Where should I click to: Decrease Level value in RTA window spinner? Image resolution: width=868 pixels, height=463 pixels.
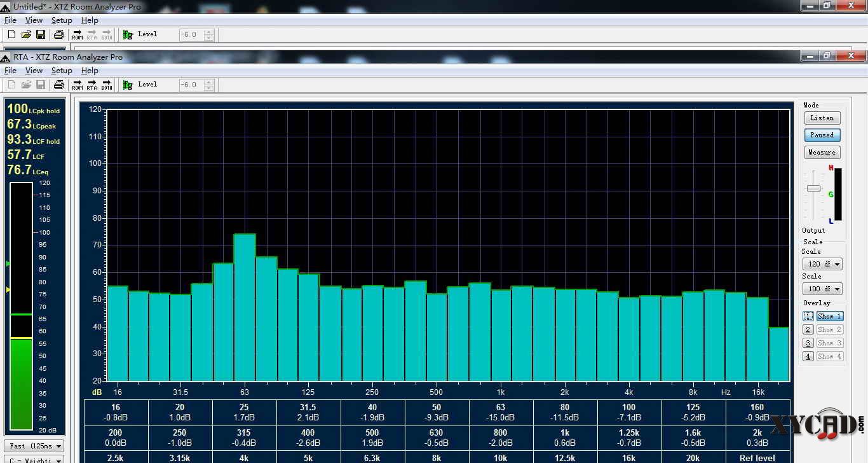click(208, 88)
